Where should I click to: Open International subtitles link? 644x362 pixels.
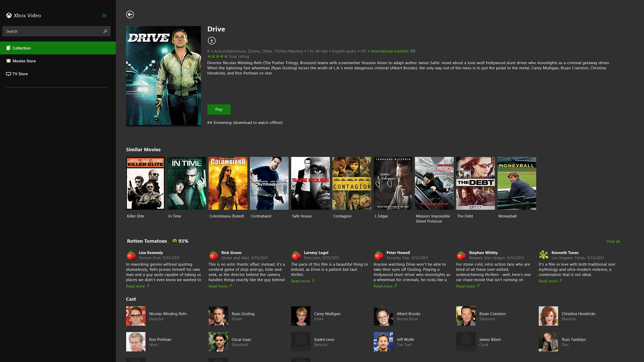pos(390,51)
